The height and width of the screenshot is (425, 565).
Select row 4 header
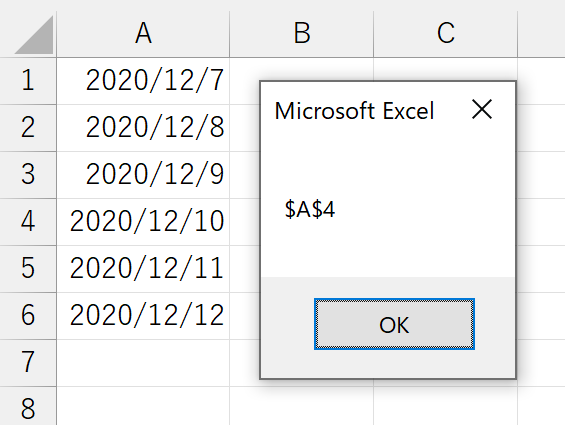(28, 222)
